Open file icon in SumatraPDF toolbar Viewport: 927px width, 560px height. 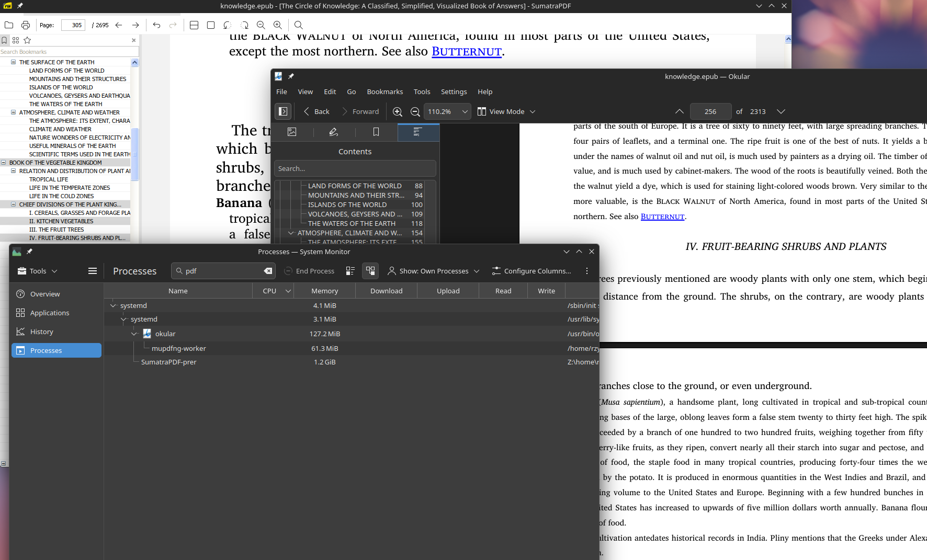pos(9,25)
